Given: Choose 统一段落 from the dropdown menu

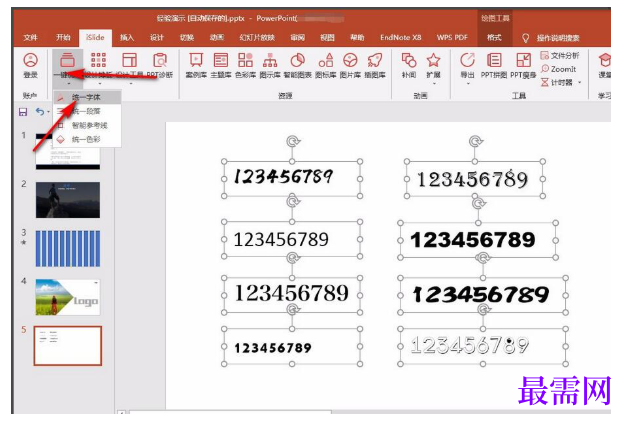Looking at the screenshot, I should (87, 111).
